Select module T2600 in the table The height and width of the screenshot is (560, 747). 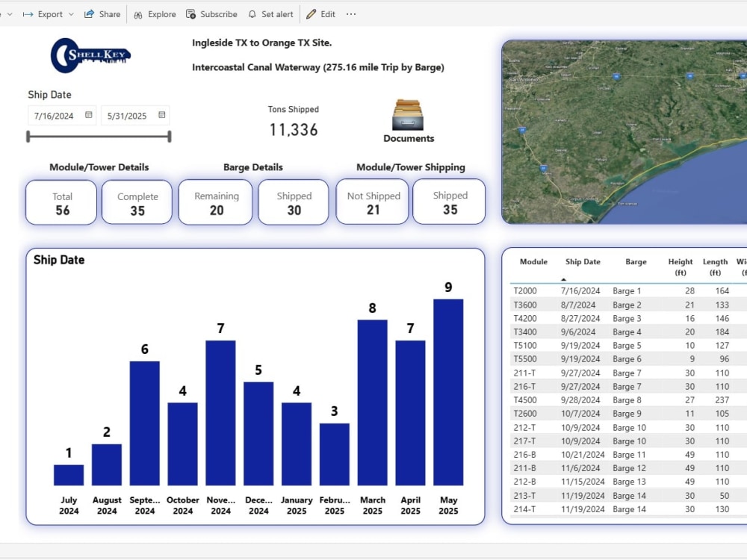(x=525, y=414)
